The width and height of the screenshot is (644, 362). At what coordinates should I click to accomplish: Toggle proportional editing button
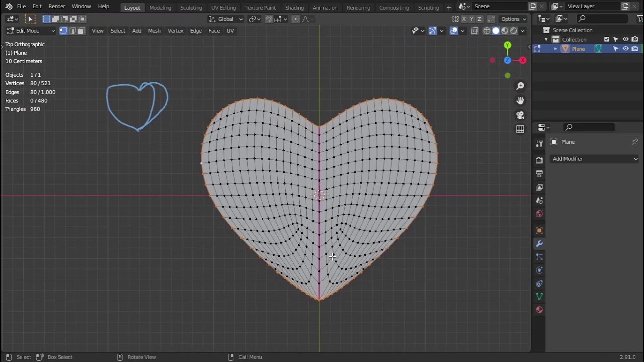[x=296, y=19]
